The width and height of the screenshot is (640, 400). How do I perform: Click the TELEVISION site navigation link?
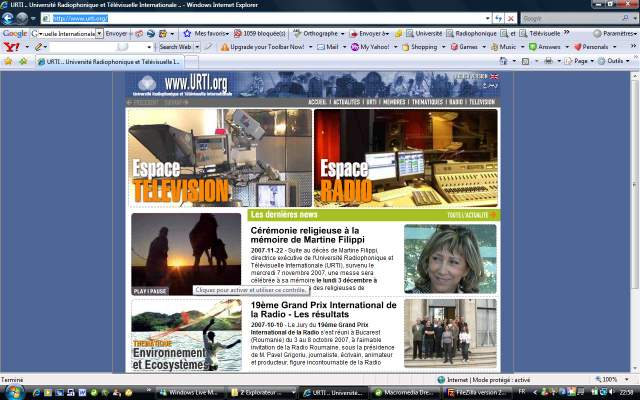pos(482,102)
